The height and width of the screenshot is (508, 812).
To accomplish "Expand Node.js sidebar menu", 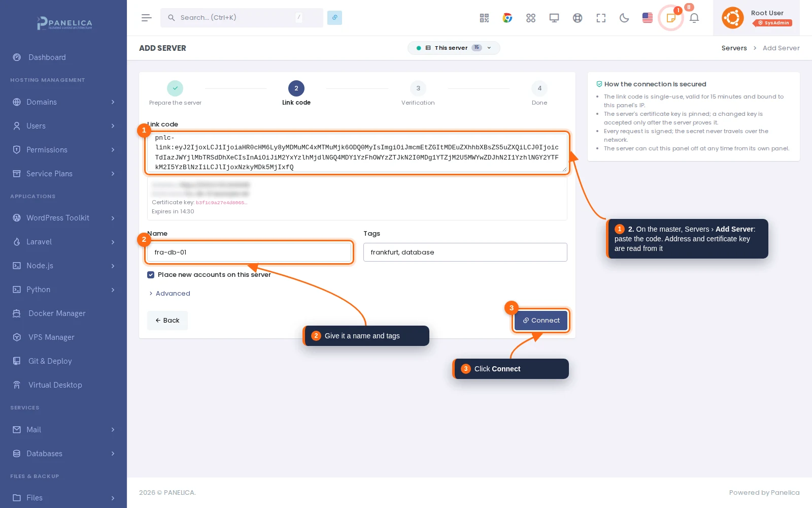I will (x=63, y=266).
